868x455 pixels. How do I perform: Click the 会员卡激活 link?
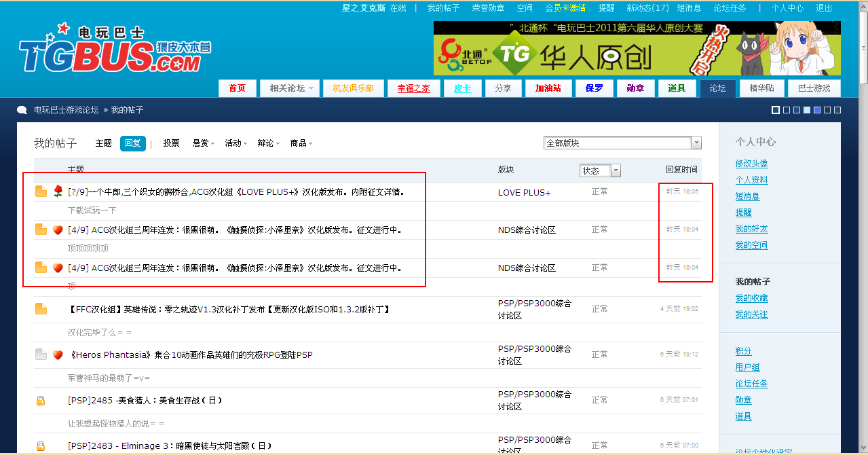coord(565,8)
